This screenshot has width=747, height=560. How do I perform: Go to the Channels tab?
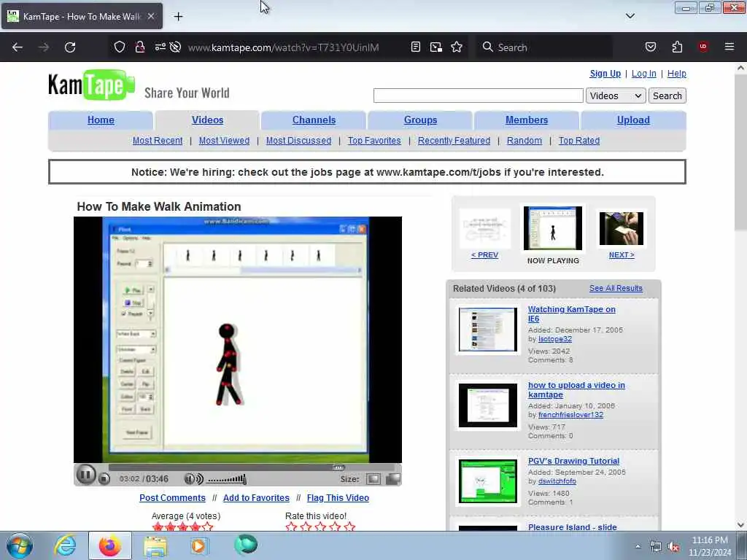tap(314, 120)
